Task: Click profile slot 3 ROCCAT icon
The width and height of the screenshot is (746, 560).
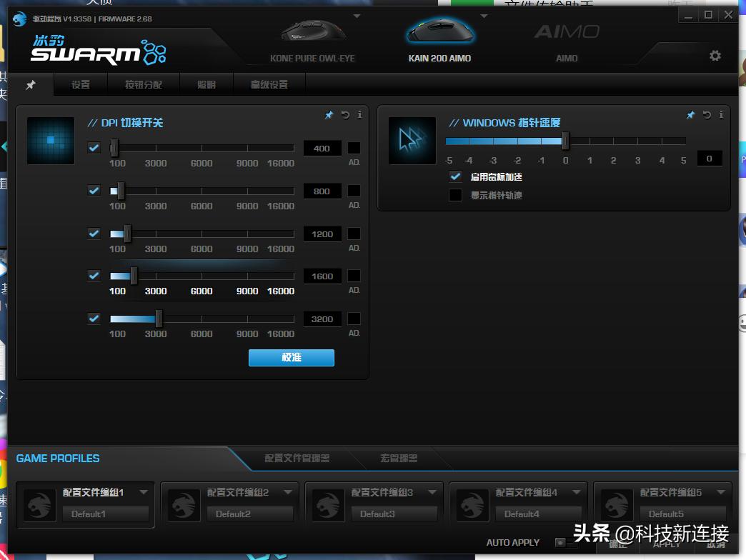Action: 328,506
